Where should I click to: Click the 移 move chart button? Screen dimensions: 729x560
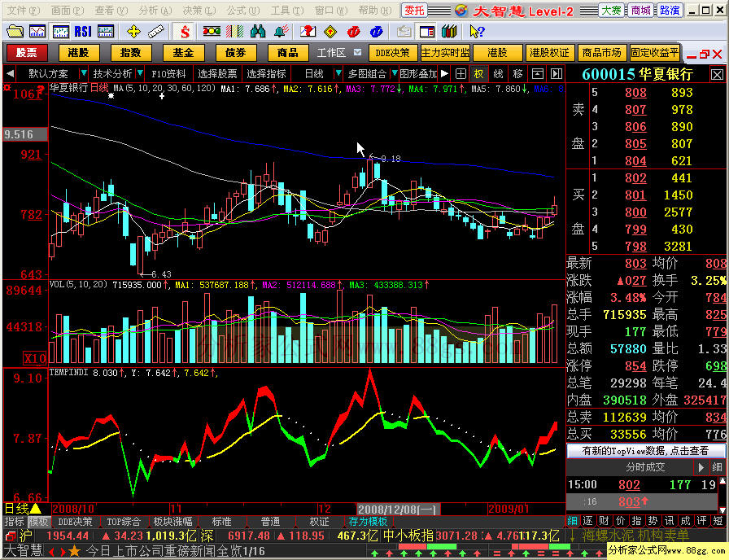coord(518,73)
